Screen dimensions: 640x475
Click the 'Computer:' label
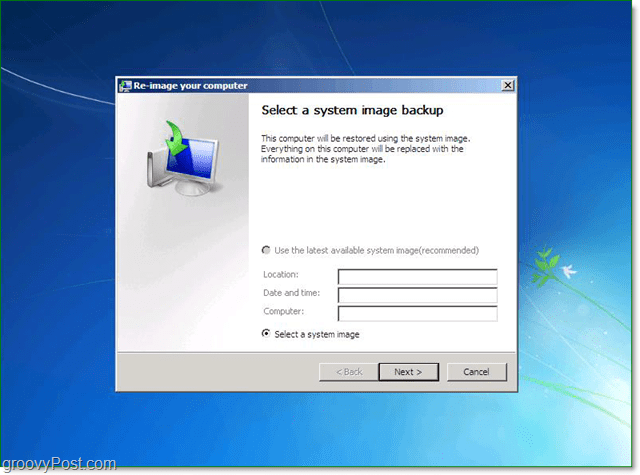[284, 311]
